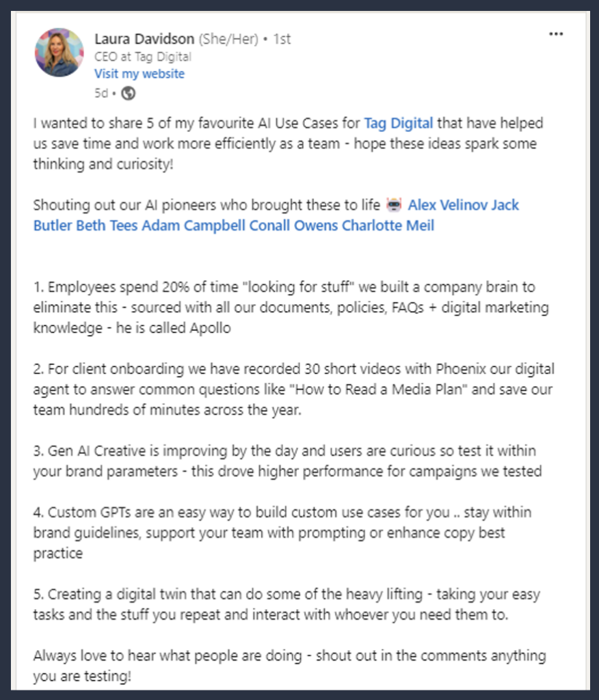Click the "5d" post timestamp

[x=101, y=93]
